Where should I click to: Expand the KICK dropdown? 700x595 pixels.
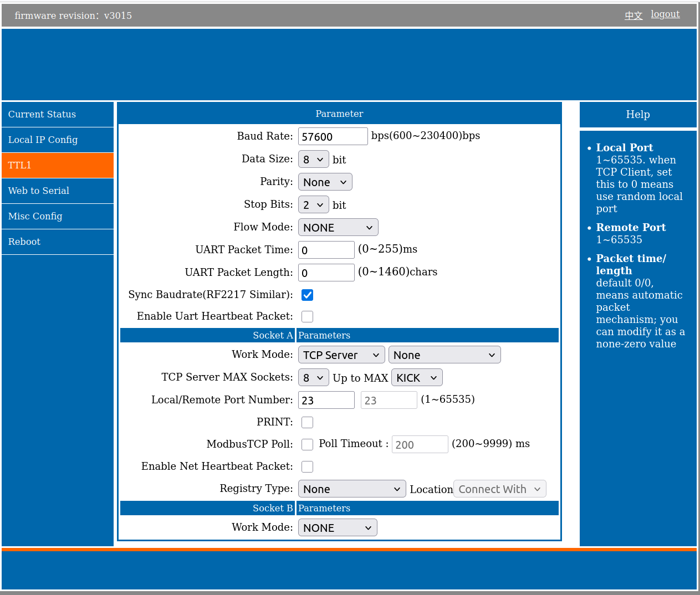click(416, 378)
